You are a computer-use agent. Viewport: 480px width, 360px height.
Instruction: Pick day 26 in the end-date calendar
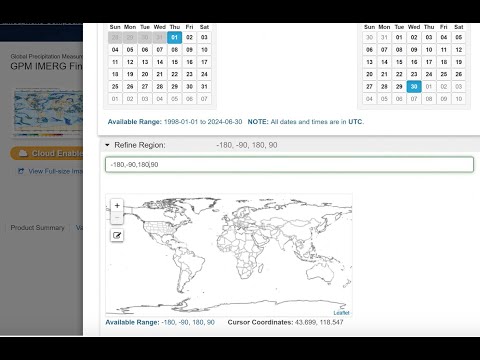459,74
